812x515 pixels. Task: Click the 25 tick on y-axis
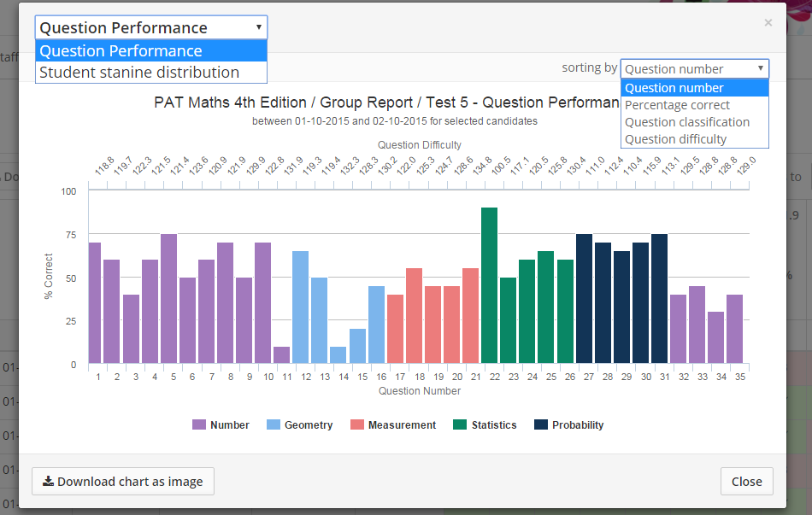[x=71, y=321]
